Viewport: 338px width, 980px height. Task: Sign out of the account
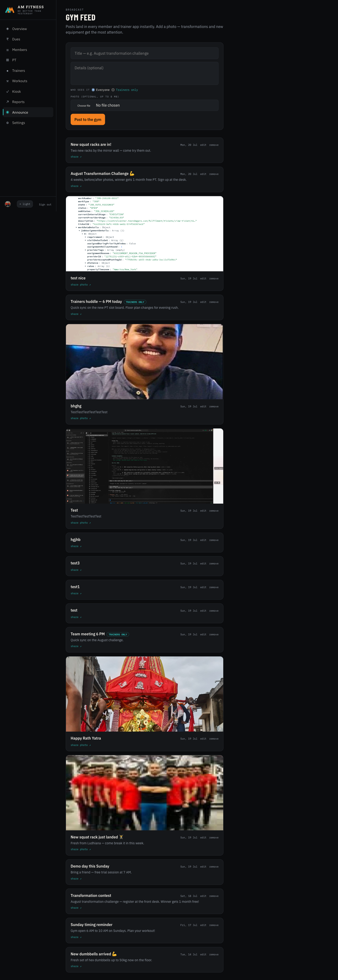(45, 204)
